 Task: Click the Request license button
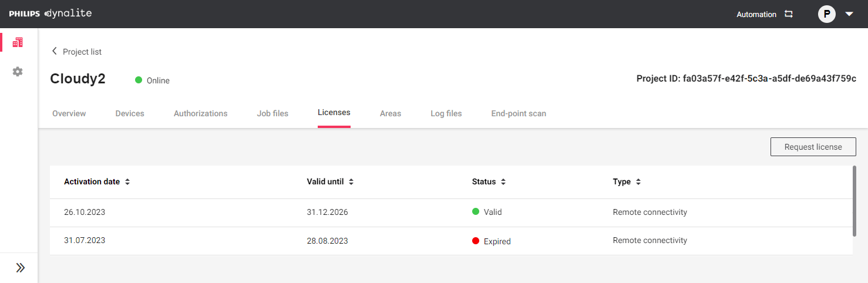[x=813, y=147]
